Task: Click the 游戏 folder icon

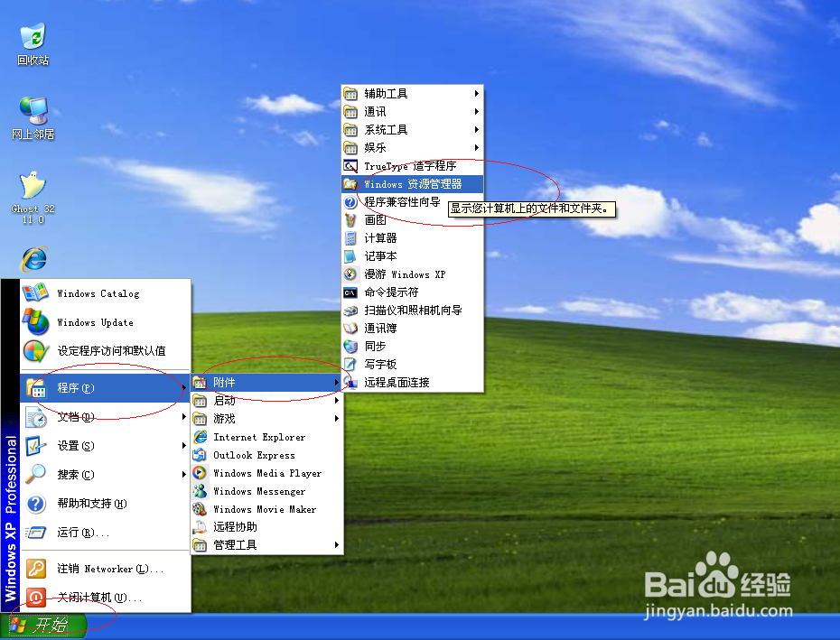Action: tap(200, 418)
